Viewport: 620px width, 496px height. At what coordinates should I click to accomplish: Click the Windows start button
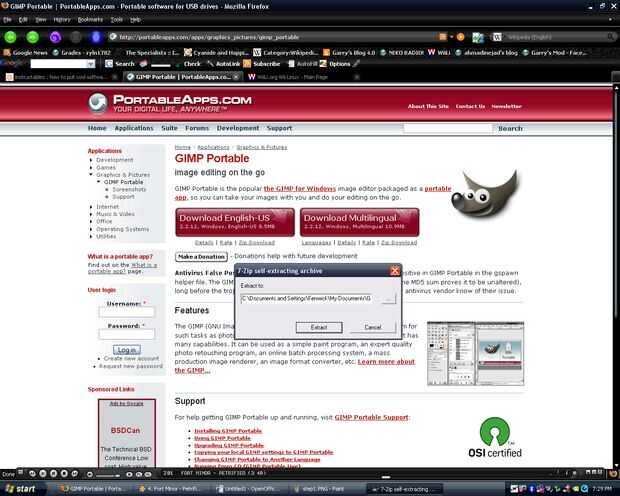click(21, 489)
